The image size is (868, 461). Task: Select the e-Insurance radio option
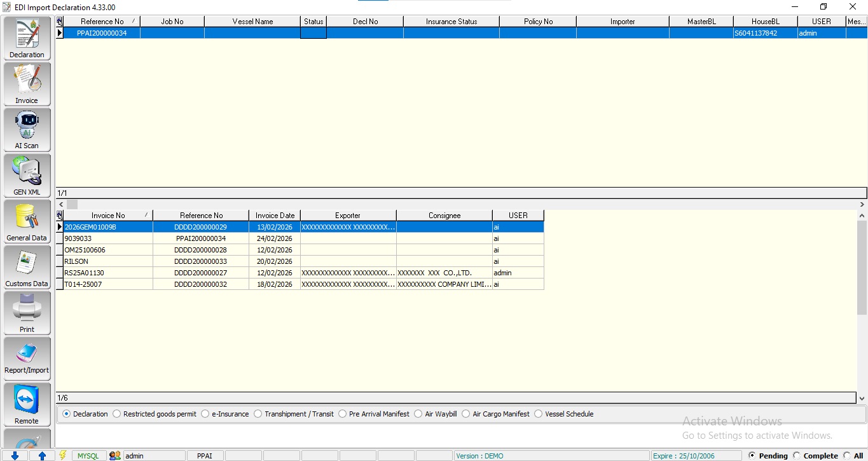205,414
